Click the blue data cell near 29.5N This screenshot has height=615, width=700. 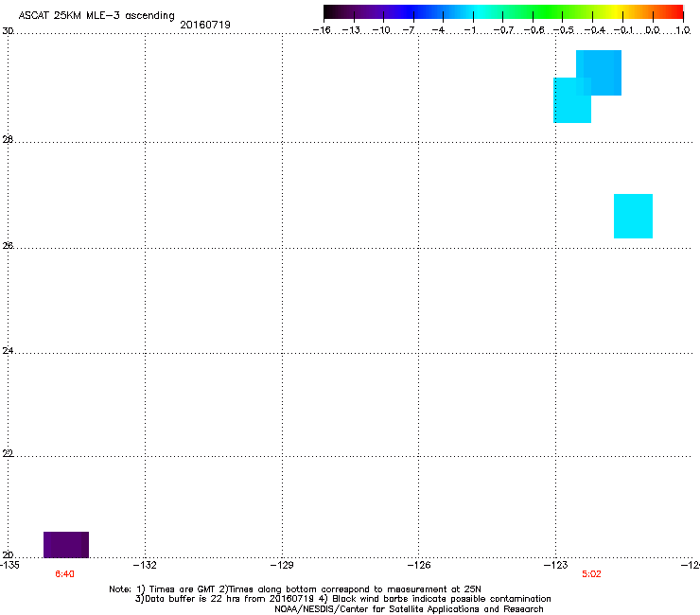coord(599,73)
